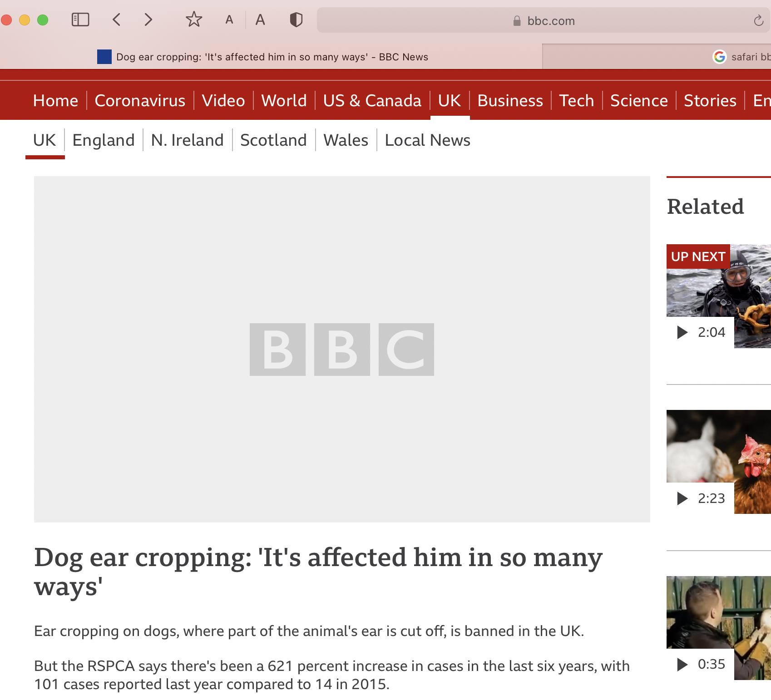Click the blue favicon on the BBC News tab
771x700 pixels.
104,57
